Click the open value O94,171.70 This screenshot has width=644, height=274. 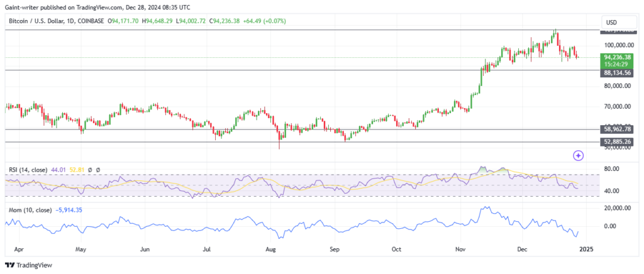(124, 21)
